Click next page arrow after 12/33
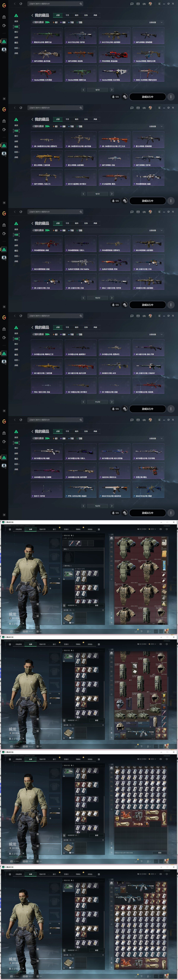This screenshot has height=980, width=178. [112, 506]
